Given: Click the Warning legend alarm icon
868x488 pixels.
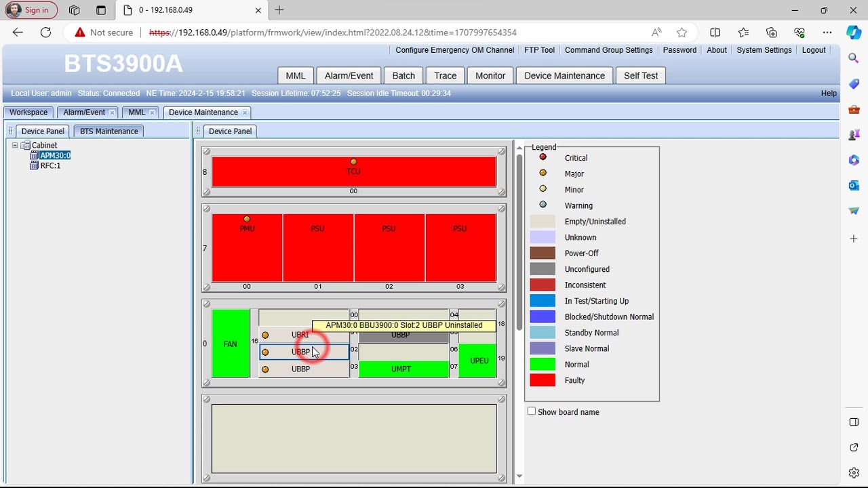Looking at the screenshot, I should click(x=542, y=205).
